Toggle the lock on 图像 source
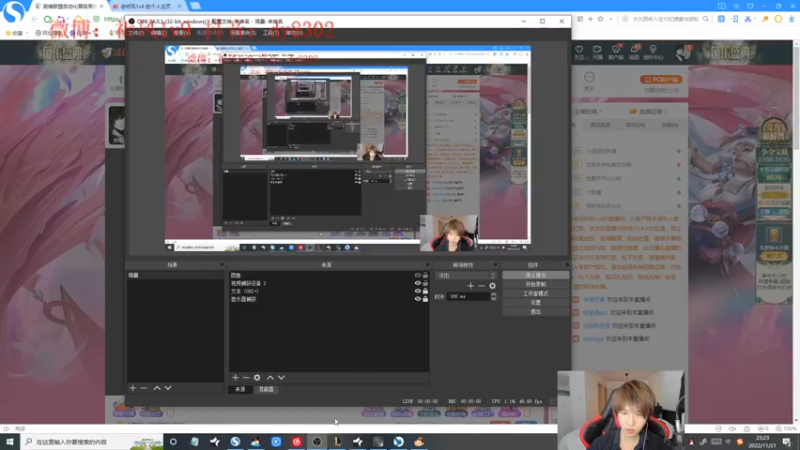The height and width of the screenshot is (450, 800). tap(425, 275)
